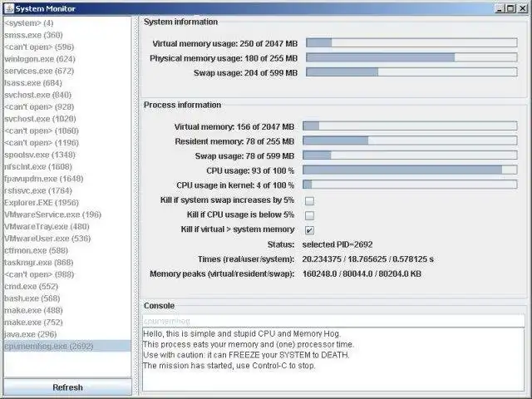532x399 pixels.
Task: Select taskmgr.exe (868) process
Action: [x=67, y=263]
